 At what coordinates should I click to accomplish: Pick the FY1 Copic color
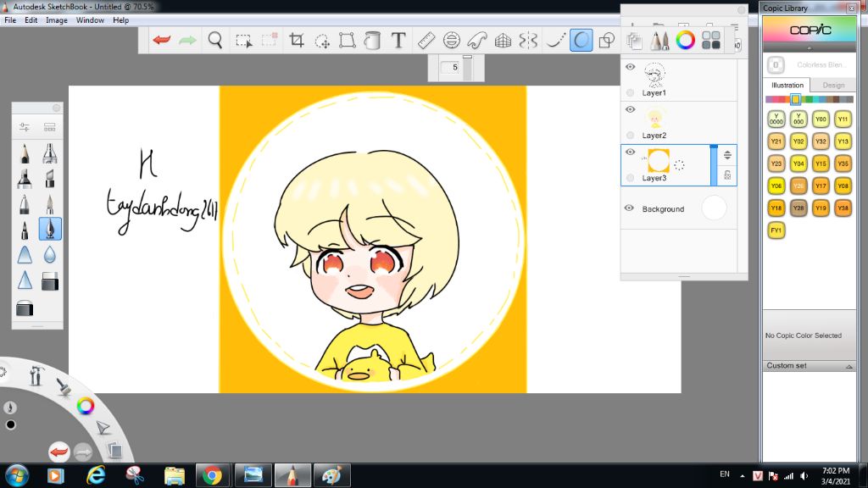pyautogui.click(x=776, y=230)
